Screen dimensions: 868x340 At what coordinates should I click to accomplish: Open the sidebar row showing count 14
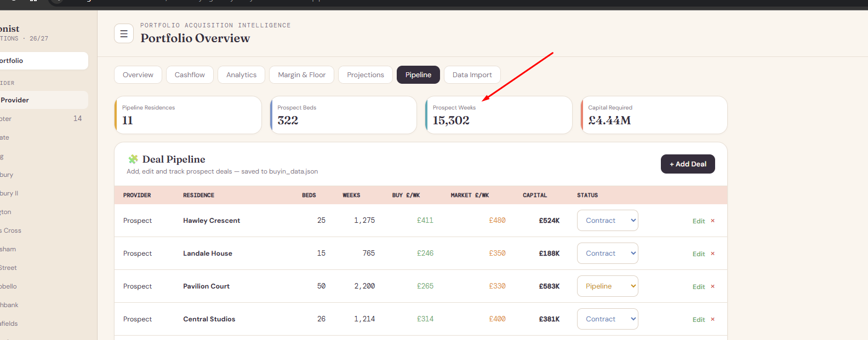[x=44, y=119]
